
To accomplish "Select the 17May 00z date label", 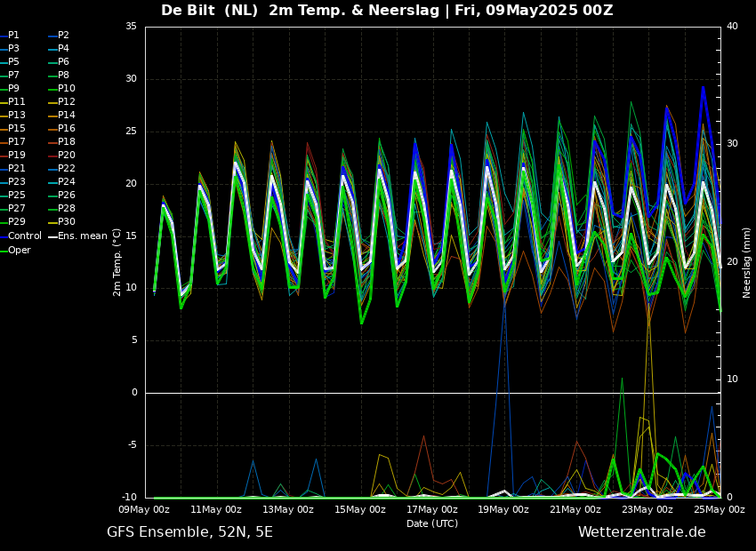I will coord(432,509).
